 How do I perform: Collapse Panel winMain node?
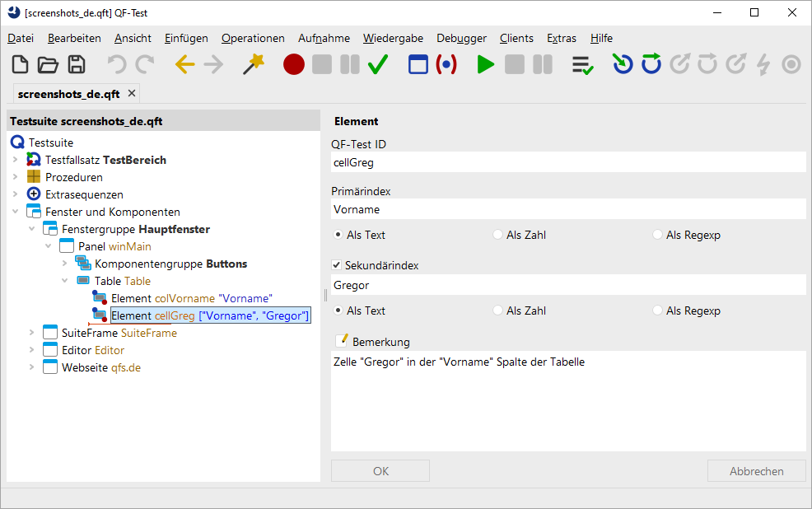[48, 246]
